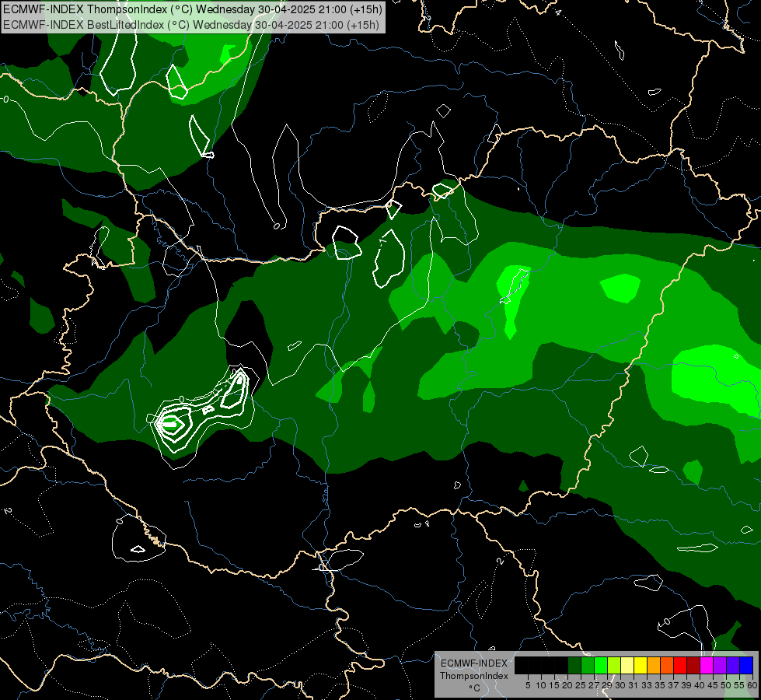Click the ThompsonIndex title line at top

click(193, 9)
